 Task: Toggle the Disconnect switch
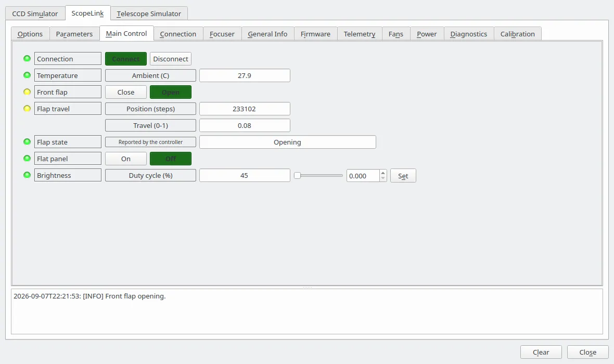coord(170,59)
